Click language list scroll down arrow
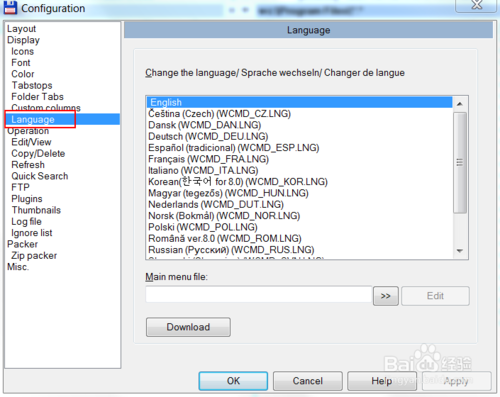 tap(460, 251)
